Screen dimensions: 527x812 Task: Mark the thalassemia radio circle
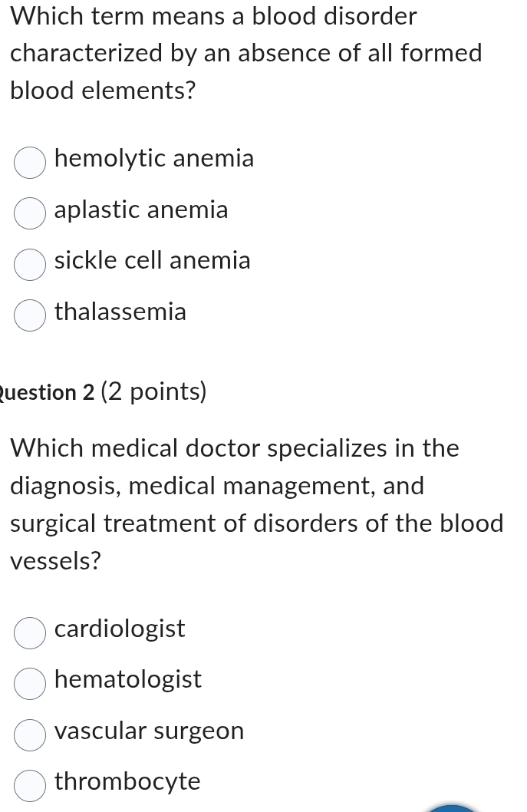[30, 315]
